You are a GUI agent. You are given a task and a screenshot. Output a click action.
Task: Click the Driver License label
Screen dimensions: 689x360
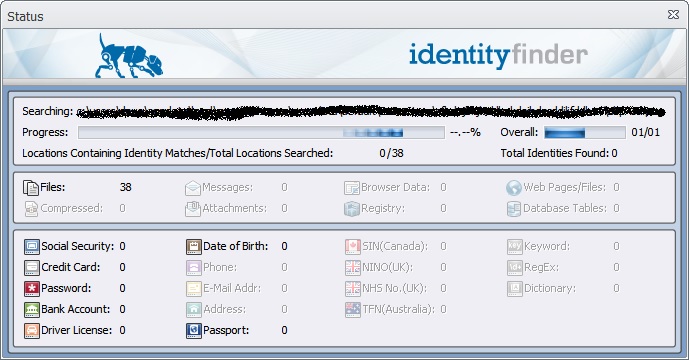tap(76, 330)
